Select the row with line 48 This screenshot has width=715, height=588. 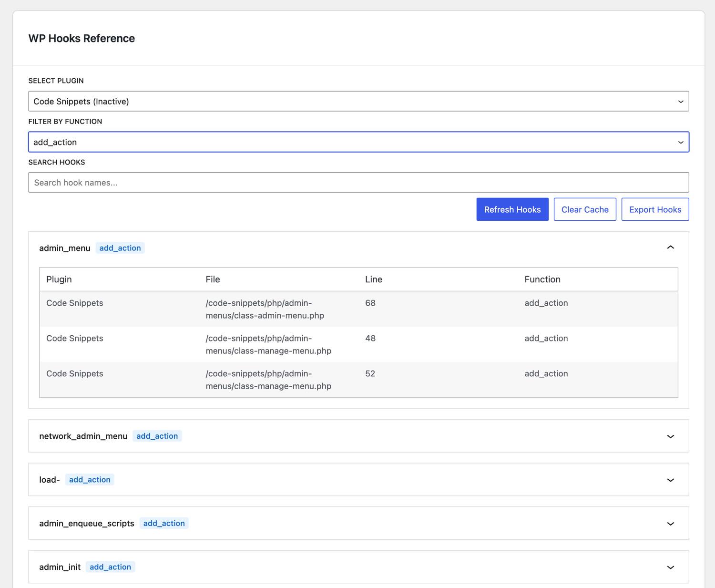click(x=358, y=344)
